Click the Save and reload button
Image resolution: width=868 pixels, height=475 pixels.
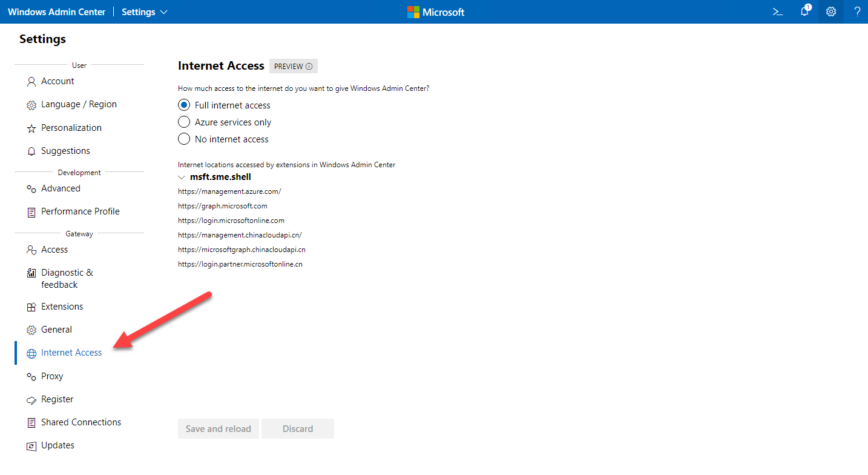219,429
